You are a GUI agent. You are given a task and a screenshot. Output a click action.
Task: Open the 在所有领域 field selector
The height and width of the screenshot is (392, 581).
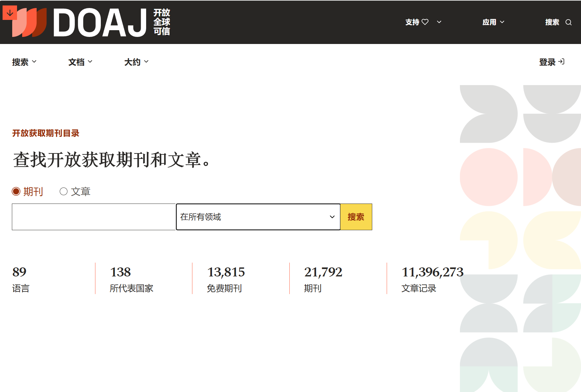point(258,217)
